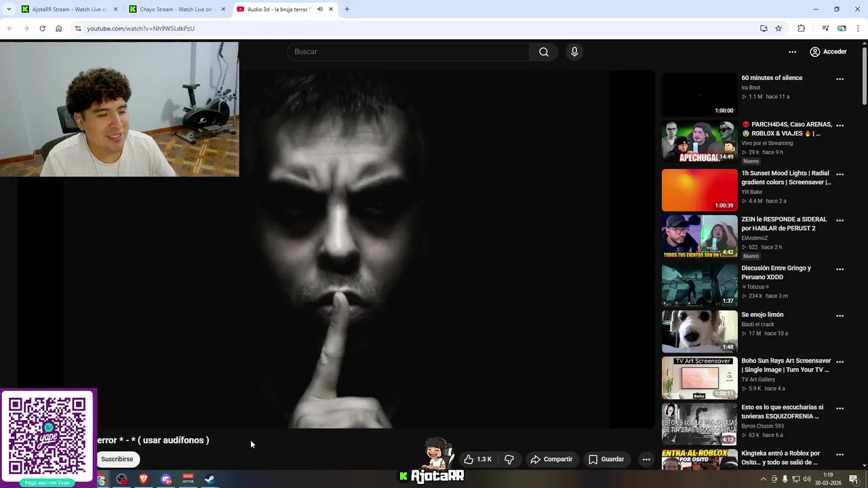This screenshot has height=488, width=868.
Task: Open 'Ira Bnut' channel name
Action: [751, 87]
